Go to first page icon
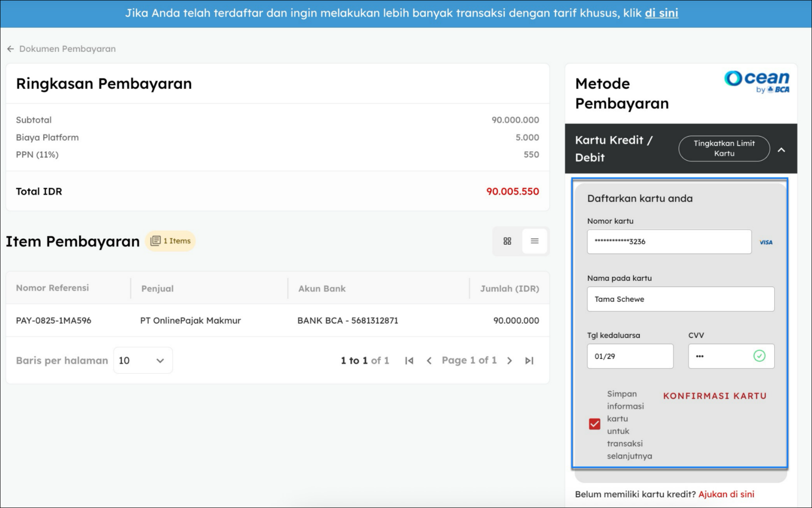 click(x=409, y=361)
